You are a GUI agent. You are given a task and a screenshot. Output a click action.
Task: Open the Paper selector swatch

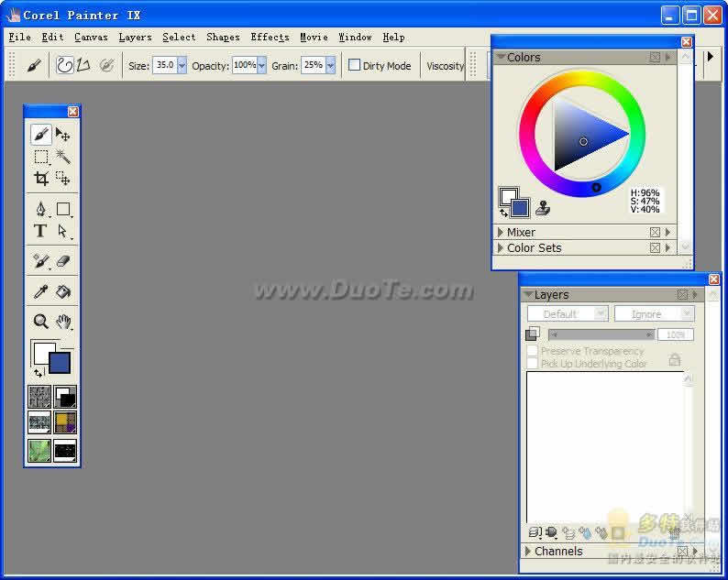pyautogui.click(x=39, y=397)
